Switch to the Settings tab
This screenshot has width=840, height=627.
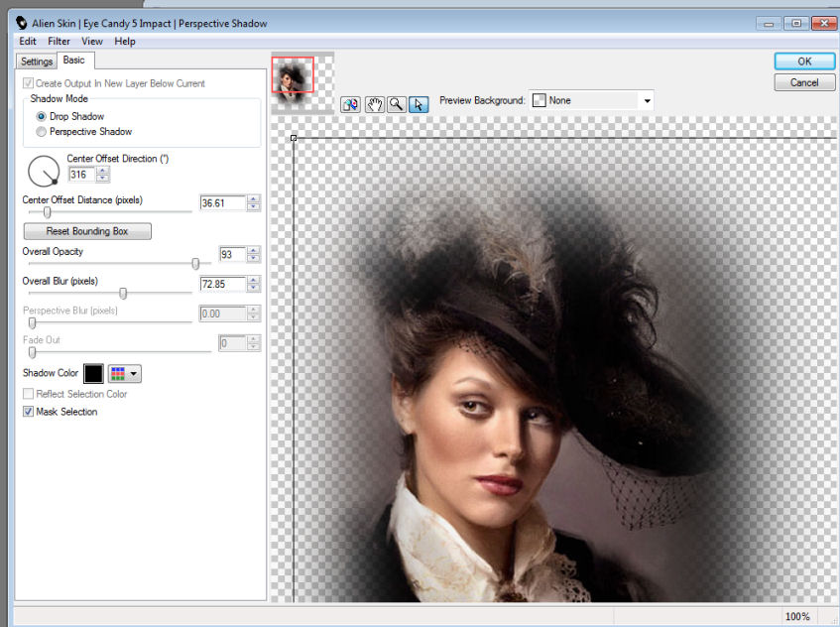tap(37, 62)
